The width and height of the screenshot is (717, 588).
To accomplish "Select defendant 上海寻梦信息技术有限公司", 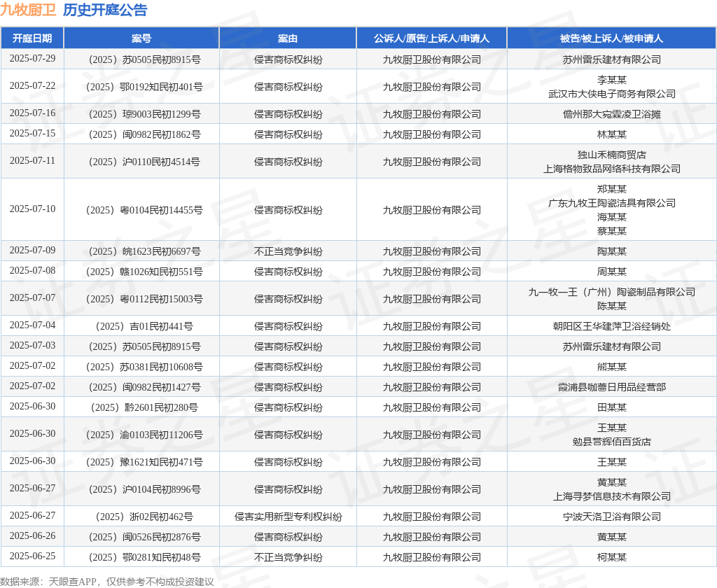I will pos(612,496).
